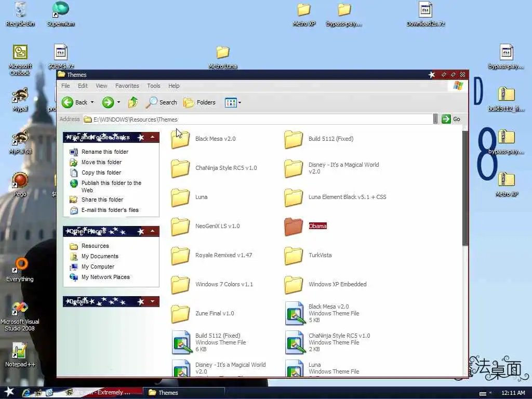Click Publish this folder to the Web
Viewport: 532px width, 399px height.
[105, 187]
